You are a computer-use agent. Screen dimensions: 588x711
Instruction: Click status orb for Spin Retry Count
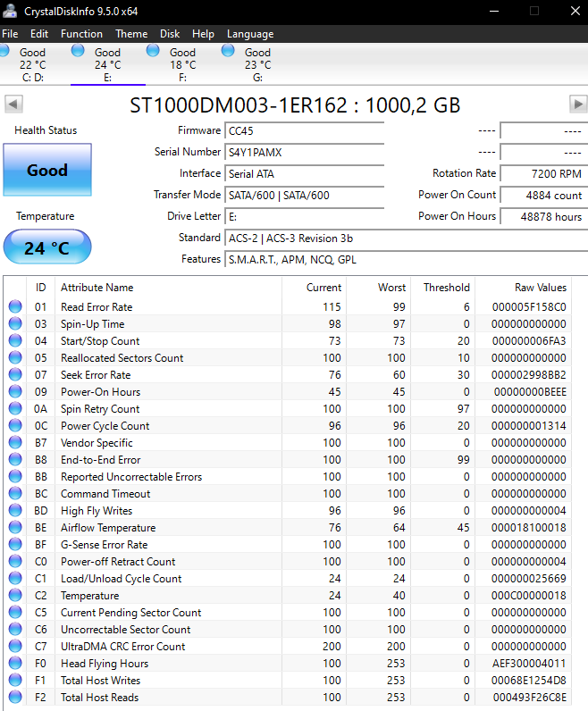coord(15,408)
